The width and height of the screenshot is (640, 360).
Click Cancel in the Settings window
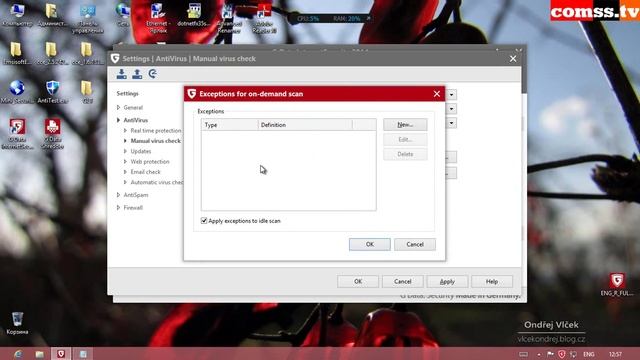click(403, 282)
